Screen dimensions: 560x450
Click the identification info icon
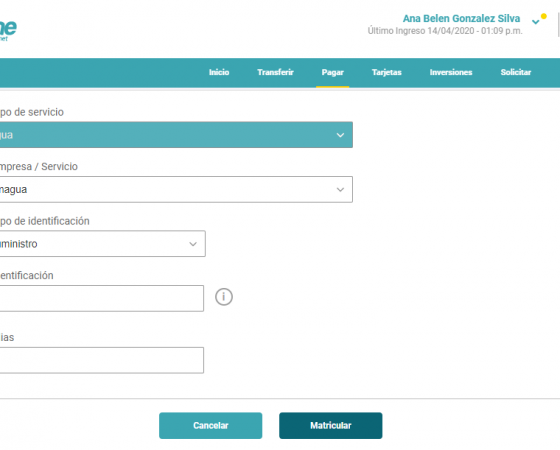click(x=224, y=297)
